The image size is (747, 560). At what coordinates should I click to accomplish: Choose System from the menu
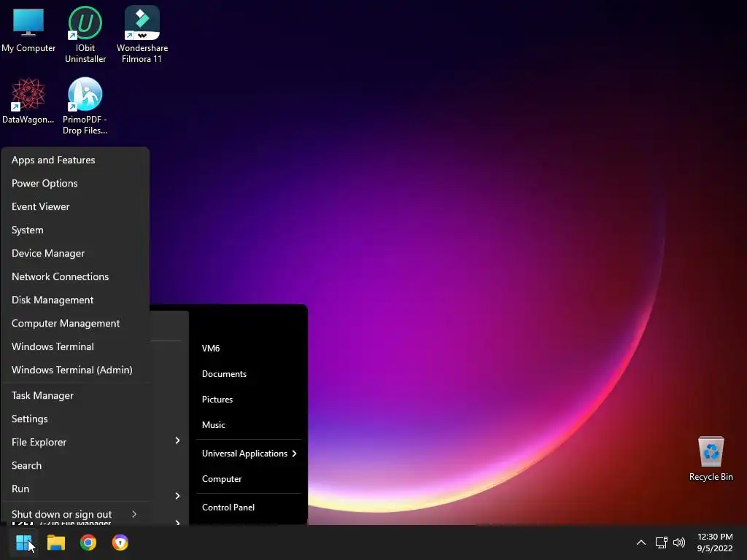click(x=75, y=230)
